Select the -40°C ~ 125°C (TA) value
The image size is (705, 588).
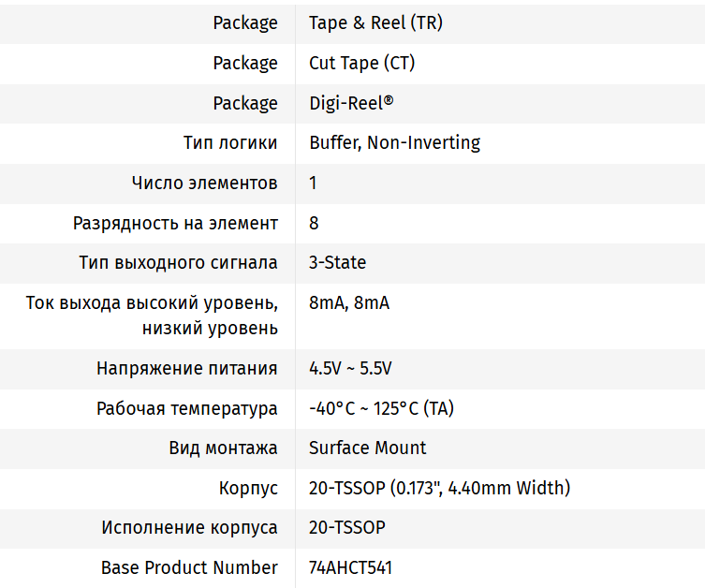[381, 408]
